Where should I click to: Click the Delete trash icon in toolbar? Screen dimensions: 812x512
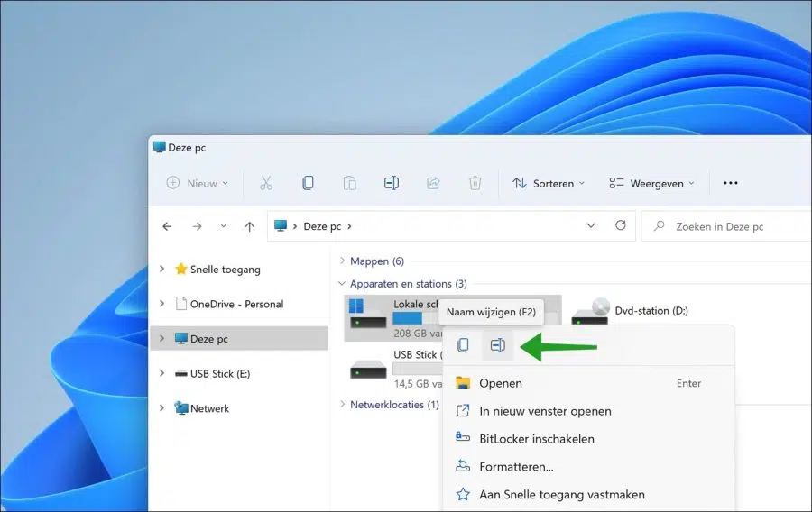tap(475, 183)
